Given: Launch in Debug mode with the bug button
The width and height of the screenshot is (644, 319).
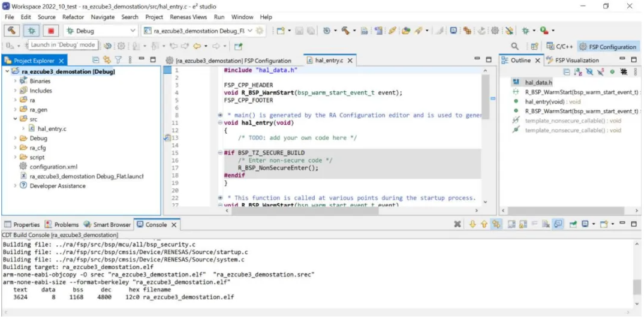Looking at the screenshot, I should 31,31.
